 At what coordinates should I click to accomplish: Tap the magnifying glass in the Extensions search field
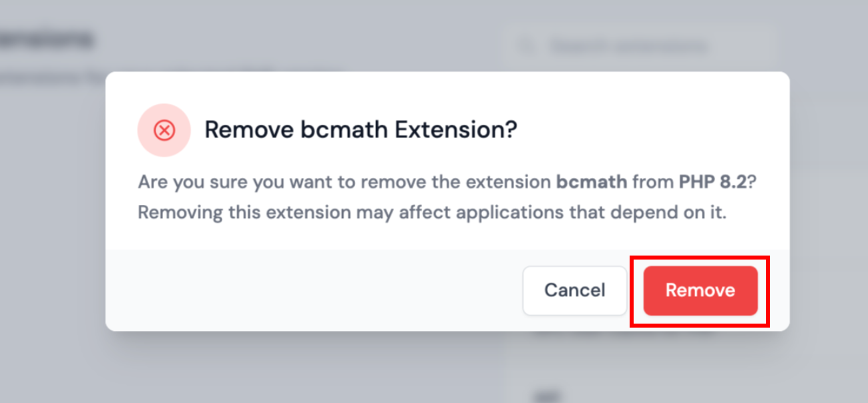[x=527, y=45]
